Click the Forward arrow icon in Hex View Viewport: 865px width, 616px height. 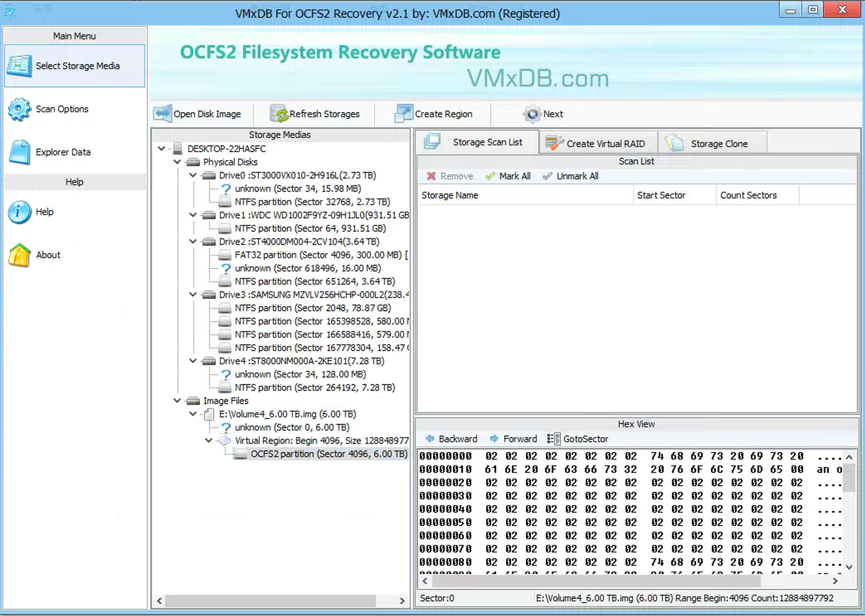click(x=494, y=439)
